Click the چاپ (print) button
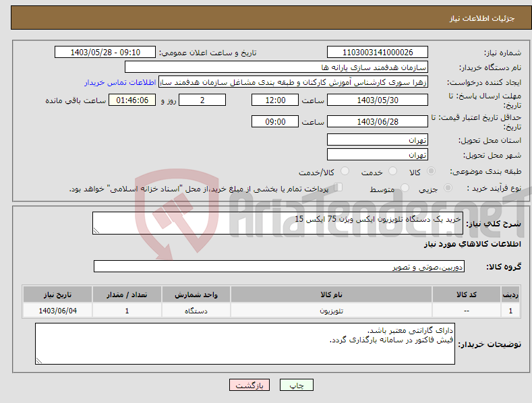Screen dimensions: 532x403 pyautogui.click(x=296, y=385)
